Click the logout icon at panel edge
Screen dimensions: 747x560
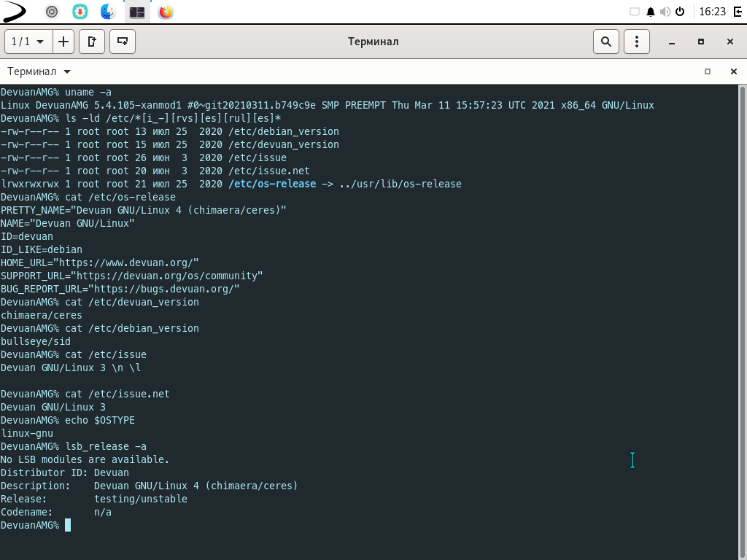tap(738, 12)
